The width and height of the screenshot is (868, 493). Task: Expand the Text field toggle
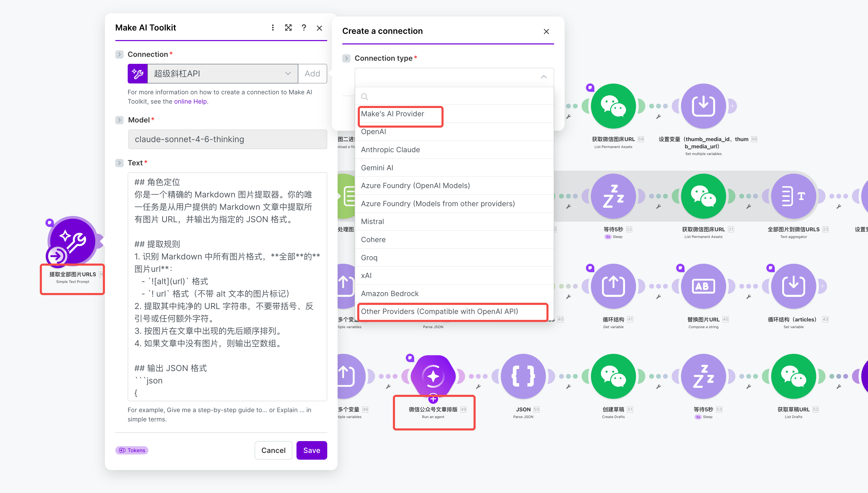click(x=119, y=163)
